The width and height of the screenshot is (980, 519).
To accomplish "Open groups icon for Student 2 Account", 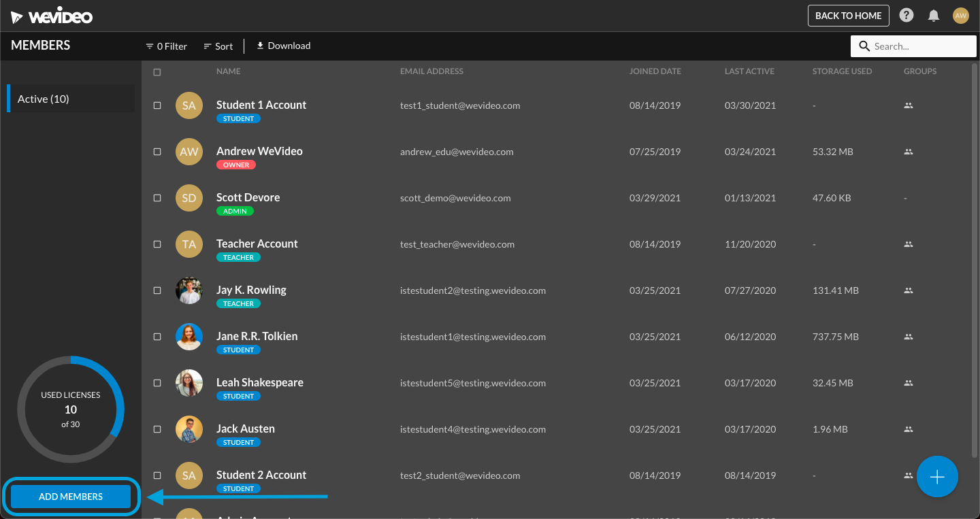I will (x=908, y=475).
